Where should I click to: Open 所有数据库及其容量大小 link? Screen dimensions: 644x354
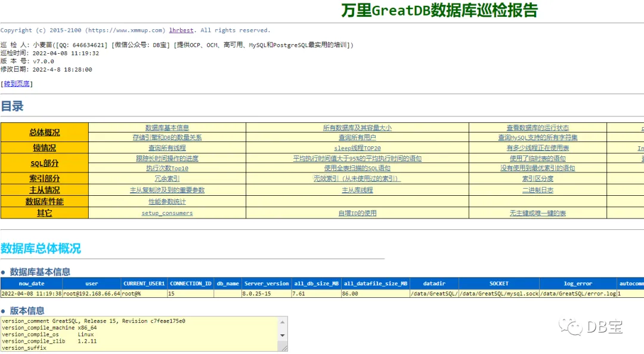pos(357,128)
